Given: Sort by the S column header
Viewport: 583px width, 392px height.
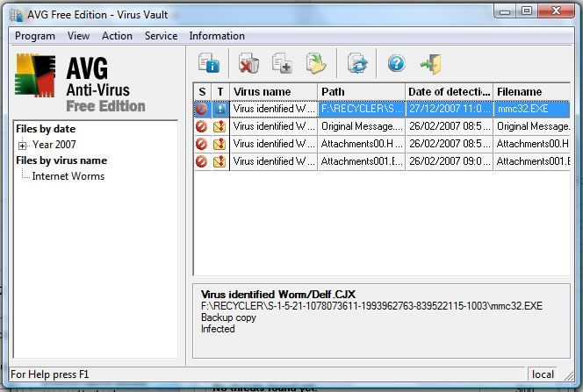Looking at the screenshot, I should click(x=202, y=92).
